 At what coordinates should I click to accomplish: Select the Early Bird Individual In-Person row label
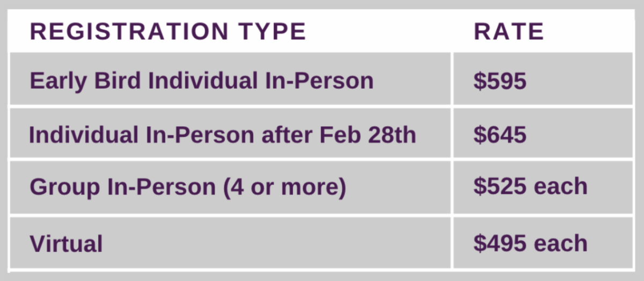coord(201,81)
